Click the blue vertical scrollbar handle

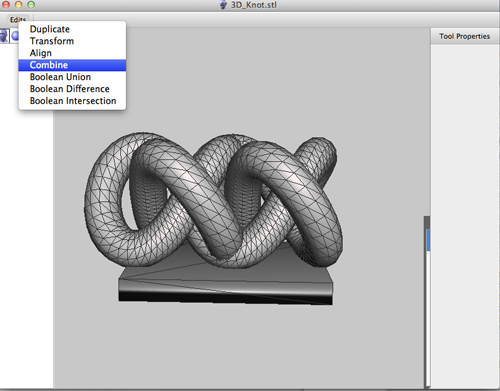[x=428, y=240]
